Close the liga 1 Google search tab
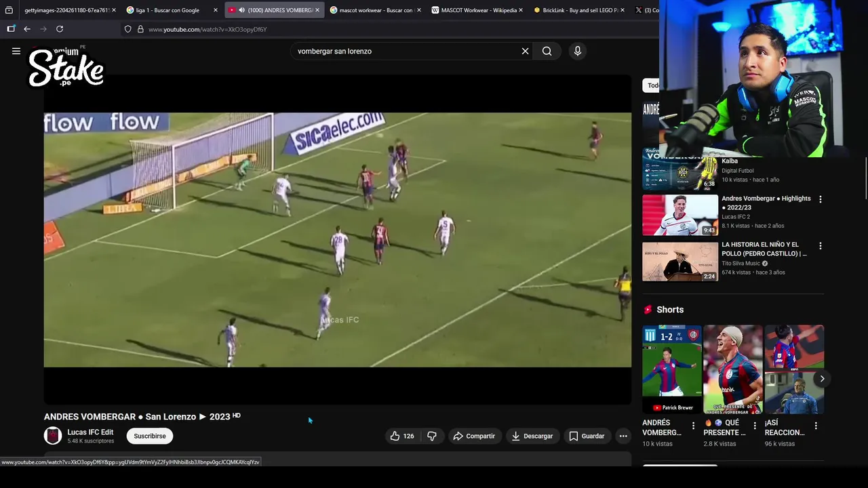The image size is (868, 488). click(x=216, y=10)
